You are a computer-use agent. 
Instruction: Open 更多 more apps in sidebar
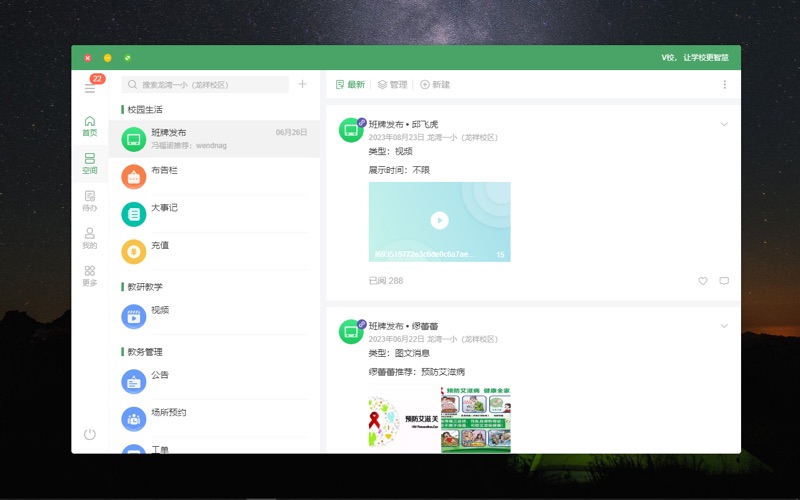point(90,275)
